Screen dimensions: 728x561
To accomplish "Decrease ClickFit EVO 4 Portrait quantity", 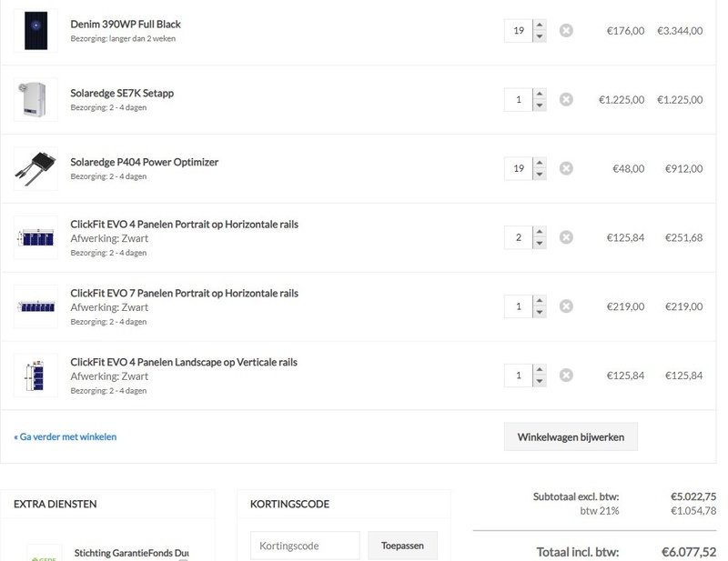I will coord(540,244).
